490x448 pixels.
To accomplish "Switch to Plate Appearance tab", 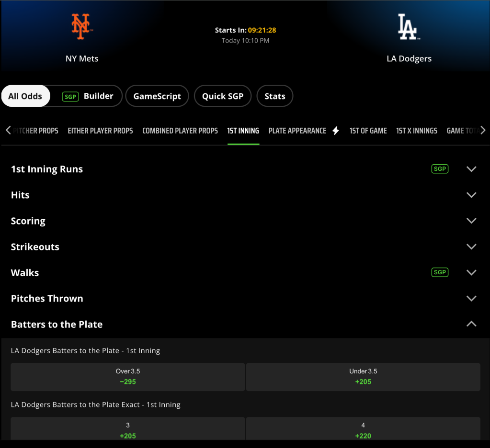I will (297, 131).
